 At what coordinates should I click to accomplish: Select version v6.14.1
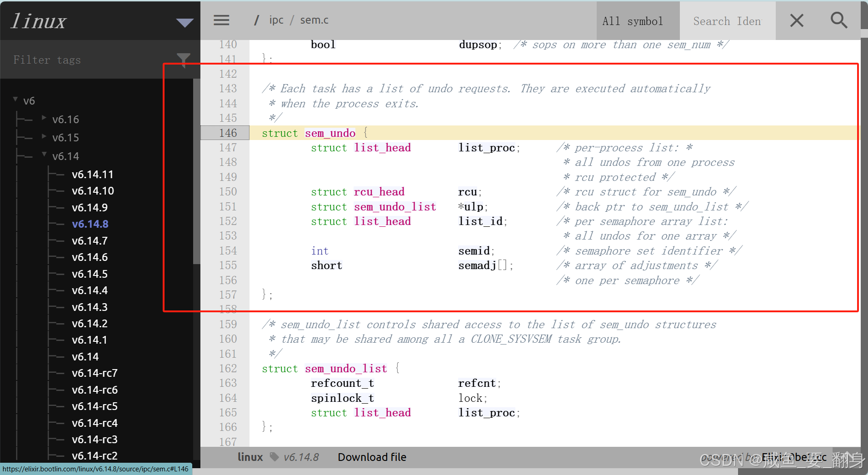tap(90, 340)
